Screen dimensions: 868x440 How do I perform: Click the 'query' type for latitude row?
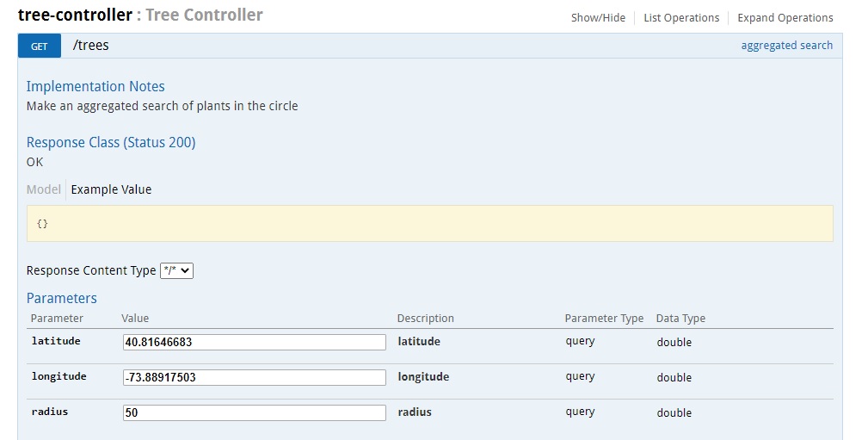click(x=580, y=341)
